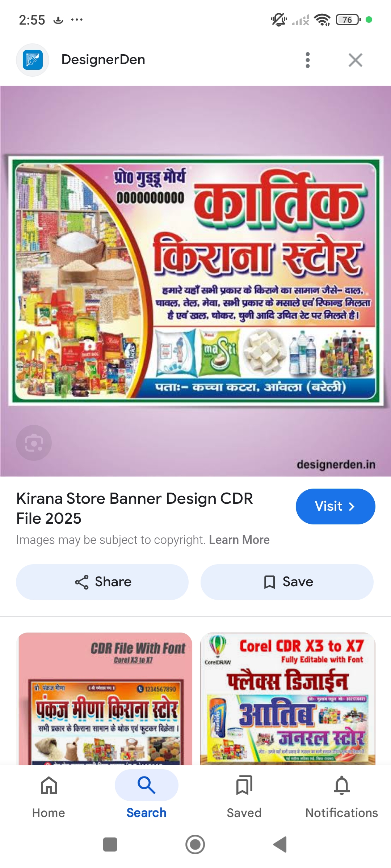
Task: Open recent apps square button
Action: (110, 844)
